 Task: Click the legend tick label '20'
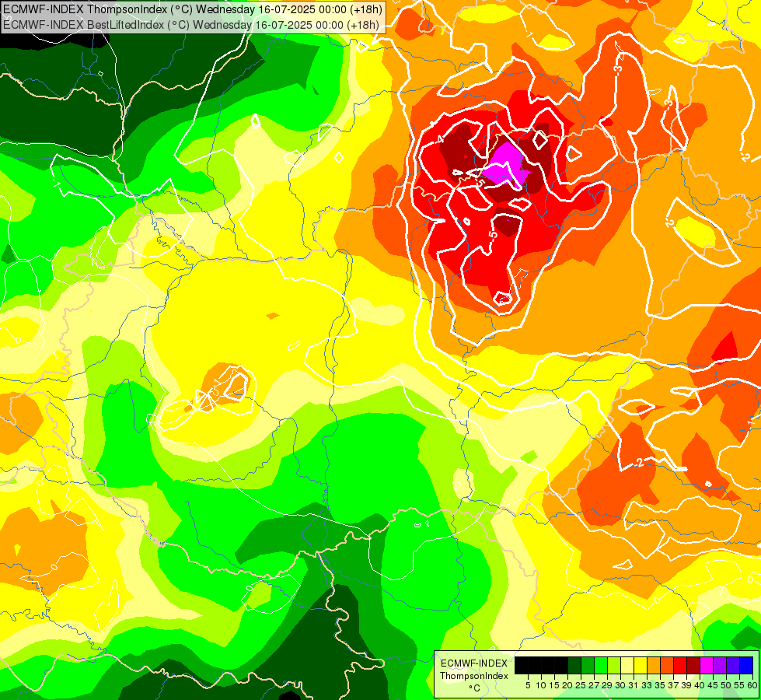click(568, 685)
